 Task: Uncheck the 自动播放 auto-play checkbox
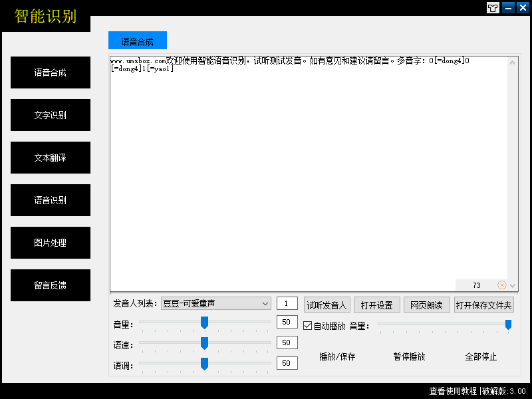307,325
